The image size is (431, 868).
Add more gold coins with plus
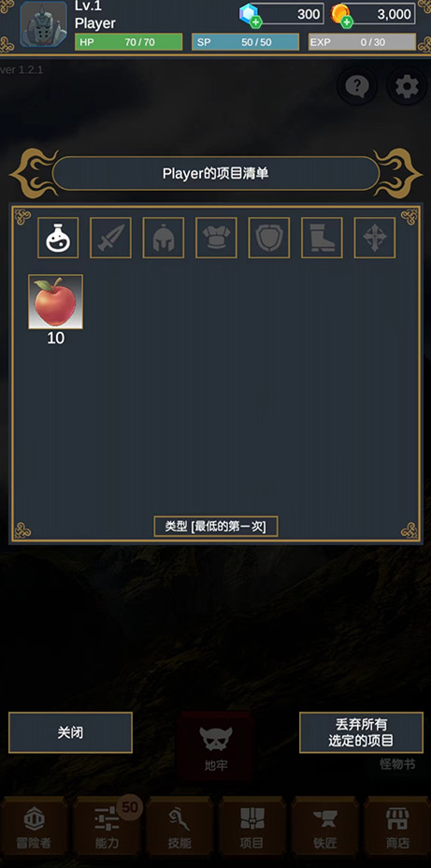[x=346, y=22]
